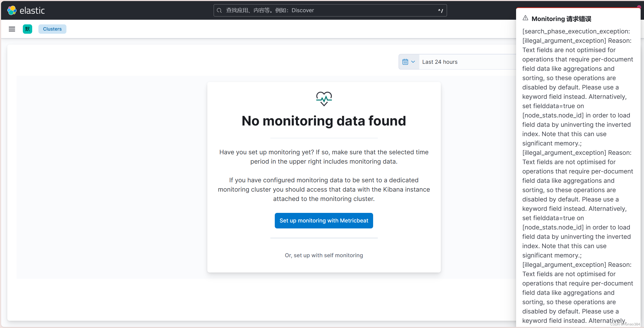Click the No monitoring data found heading
This screenshot has width=644, height=328.
click(x=324, y=121)
